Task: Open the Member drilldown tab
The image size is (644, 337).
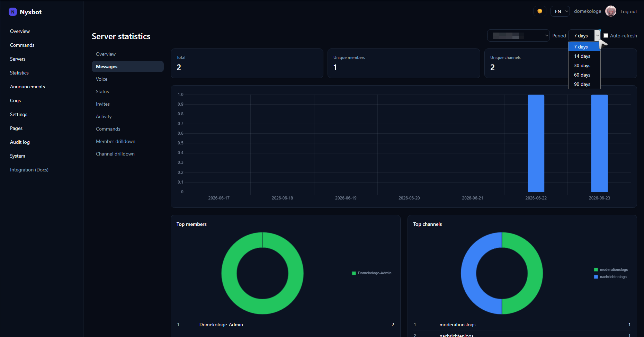Action: [127, 141]
